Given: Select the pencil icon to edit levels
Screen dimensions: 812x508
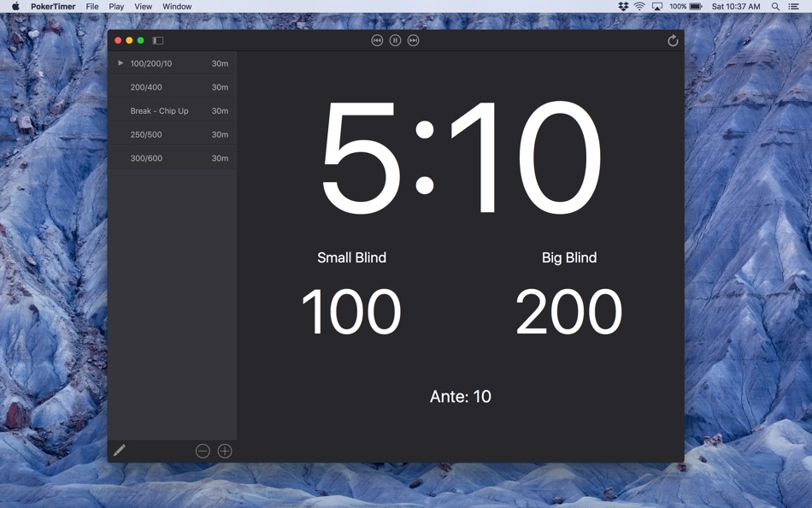Looking at the screenshot, I should click(x=120, y=450).
